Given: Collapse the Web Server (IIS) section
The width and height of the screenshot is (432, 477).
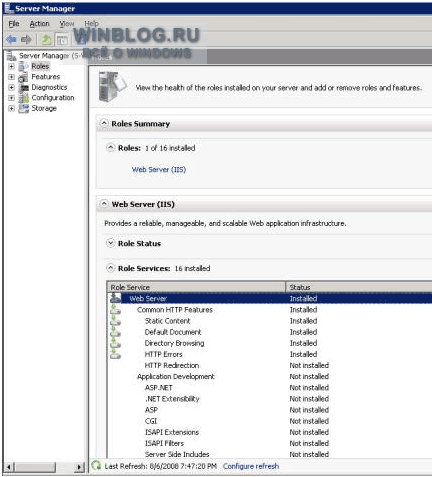Looking at the screenshot, I should (104, 204).
